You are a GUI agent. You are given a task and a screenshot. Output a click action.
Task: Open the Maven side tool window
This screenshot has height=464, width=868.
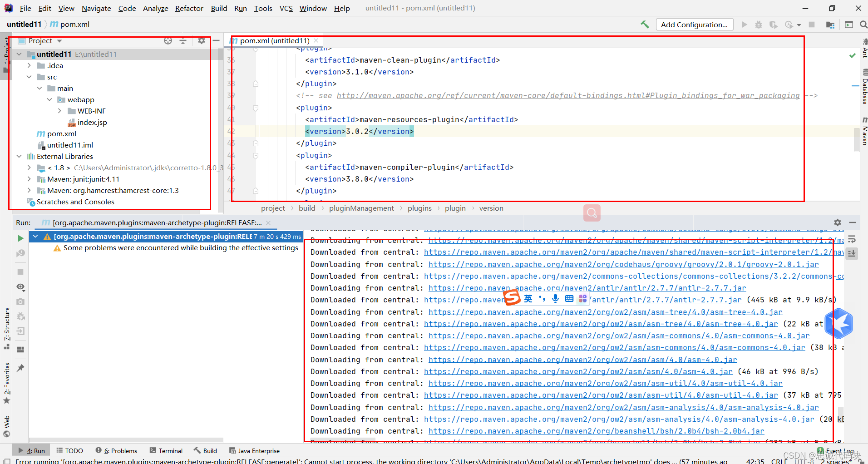coord(864,131)
